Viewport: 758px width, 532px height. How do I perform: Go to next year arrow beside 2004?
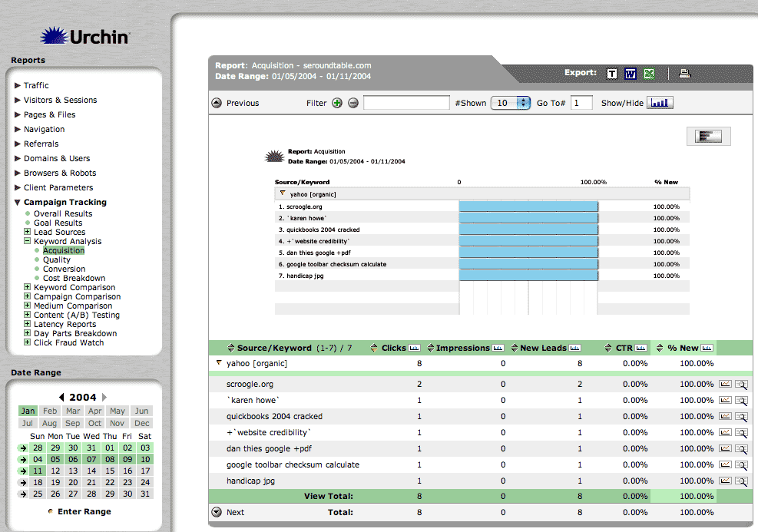pos(104,397)
